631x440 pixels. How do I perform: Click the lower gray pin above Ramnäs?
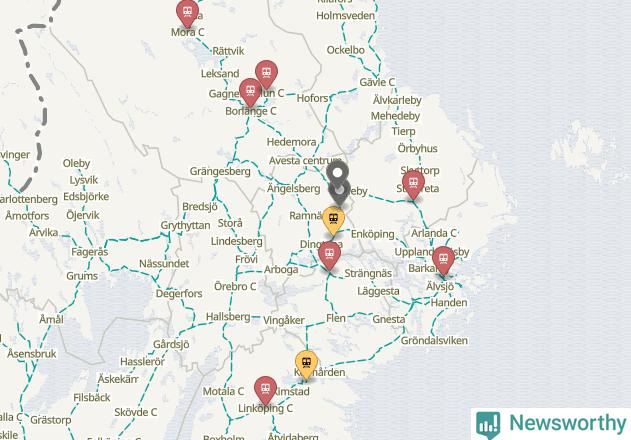(339, 193)
